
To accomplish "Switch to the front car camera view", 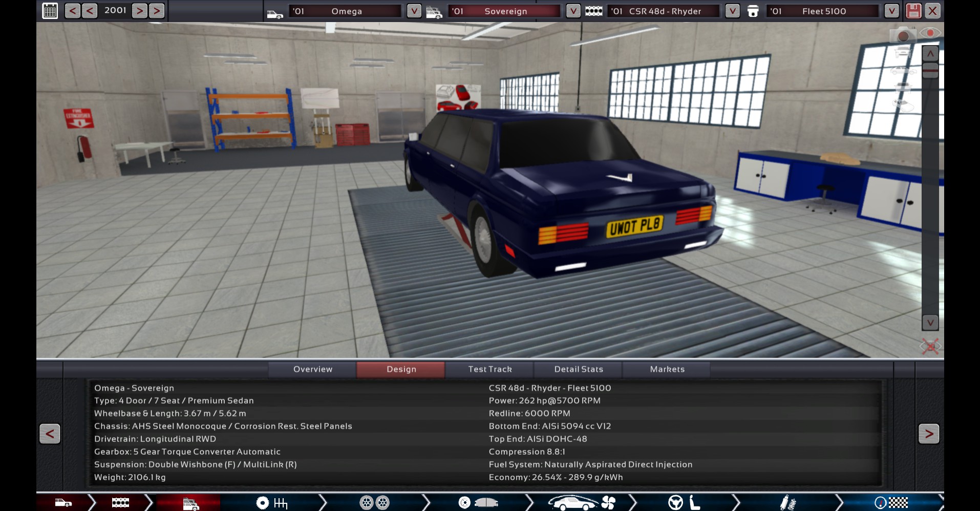I will [902, 52].
